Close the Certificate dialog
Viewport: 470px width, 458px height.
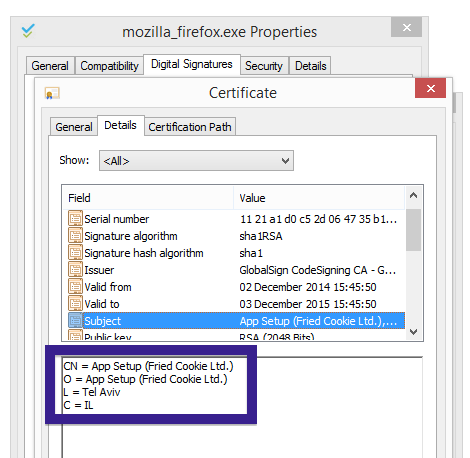(x=430, y=88)
